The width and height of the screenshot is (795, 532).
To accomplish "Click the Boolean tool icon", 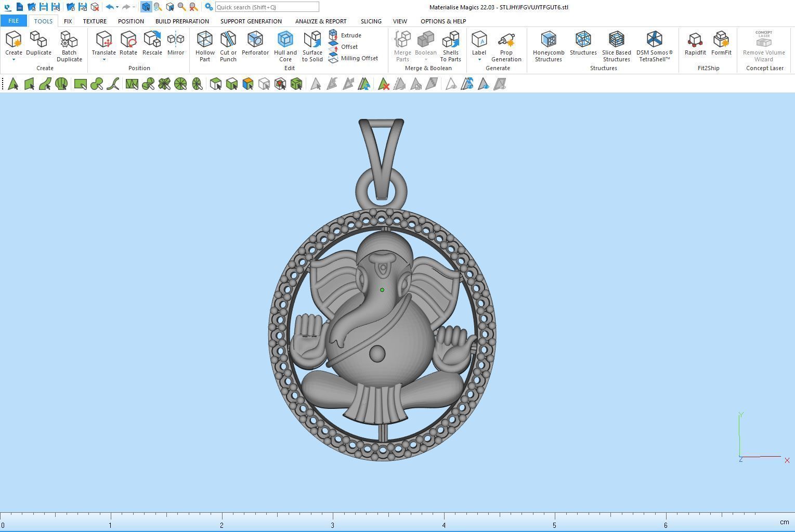I will click(426, 43).
